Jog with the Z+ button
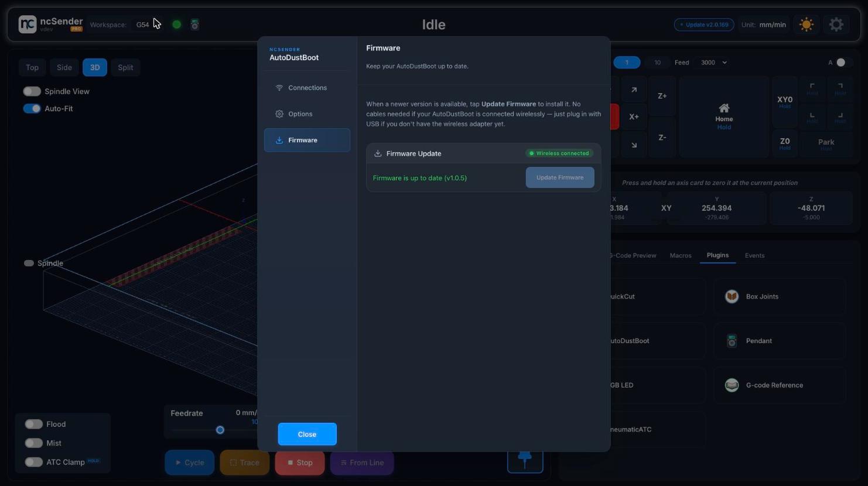Screen dimensions: 868x486 point(662,96)
